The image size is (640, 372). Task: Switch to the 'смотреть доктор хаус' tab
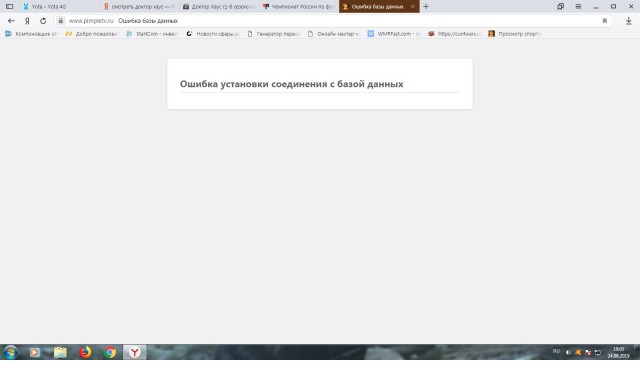point(139,7)
